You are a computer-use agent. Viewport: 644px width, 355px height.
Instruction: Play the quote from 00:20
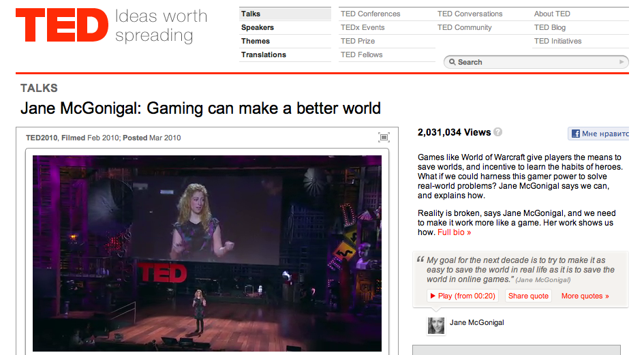coord(463,296)
